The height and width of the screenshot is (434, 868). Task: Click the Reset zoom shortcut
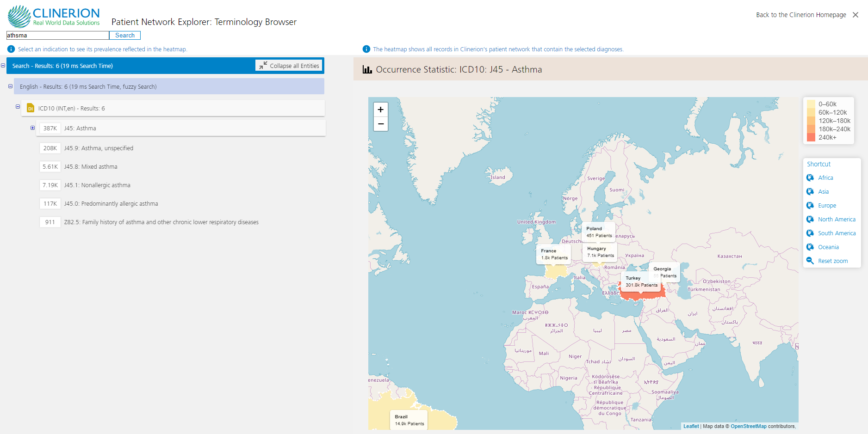[833, 261]
